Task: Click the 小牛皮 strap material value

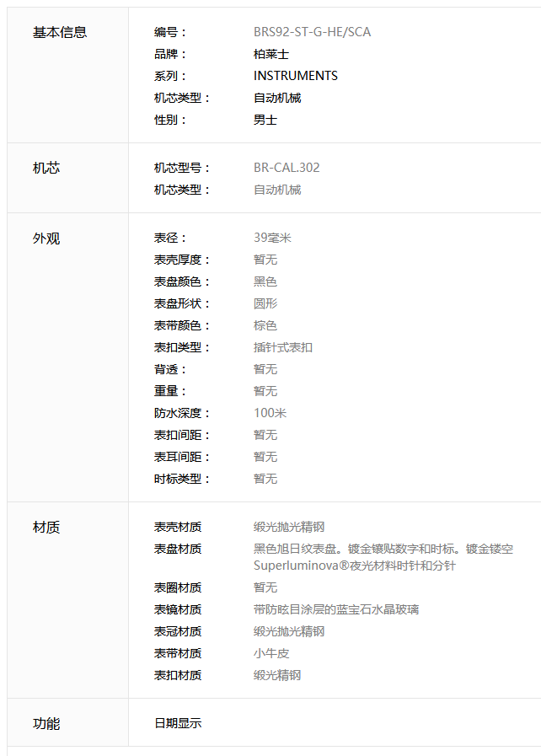Action: click(x=271, y=653)
